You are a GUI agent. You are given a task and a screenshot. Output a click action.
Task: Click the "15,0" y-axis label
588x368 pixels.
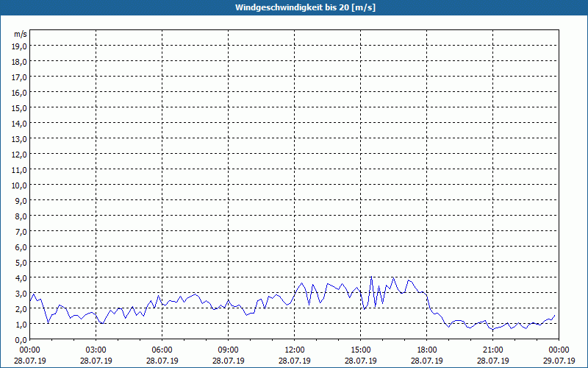(x=20, y=108)
